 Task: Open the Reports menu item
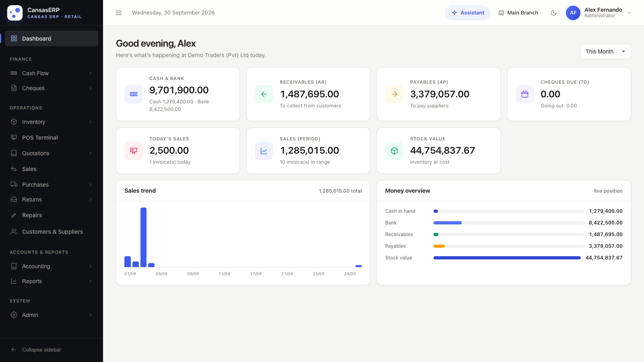52,281
